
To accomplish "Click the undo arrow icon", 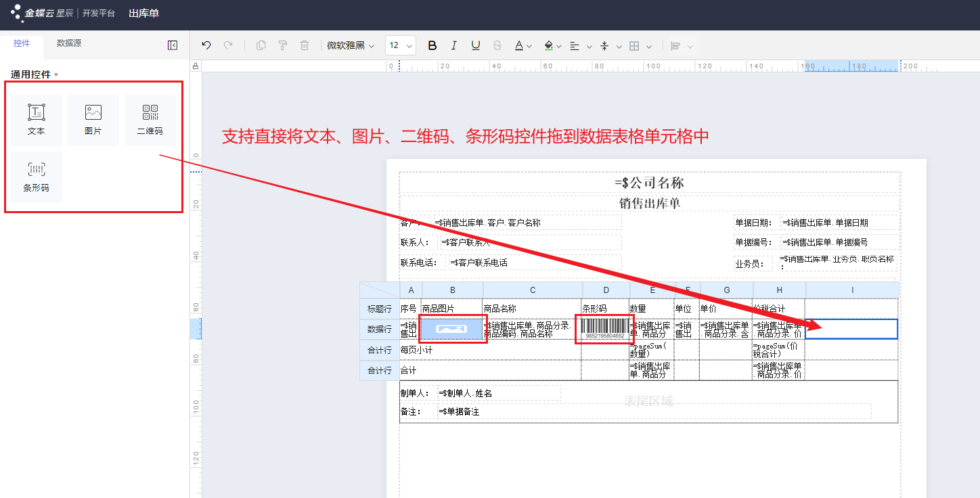I will point(206,45).
